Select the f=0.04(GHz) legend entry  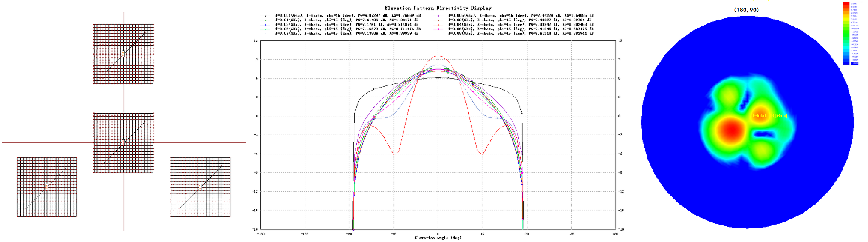pos(513,24)
